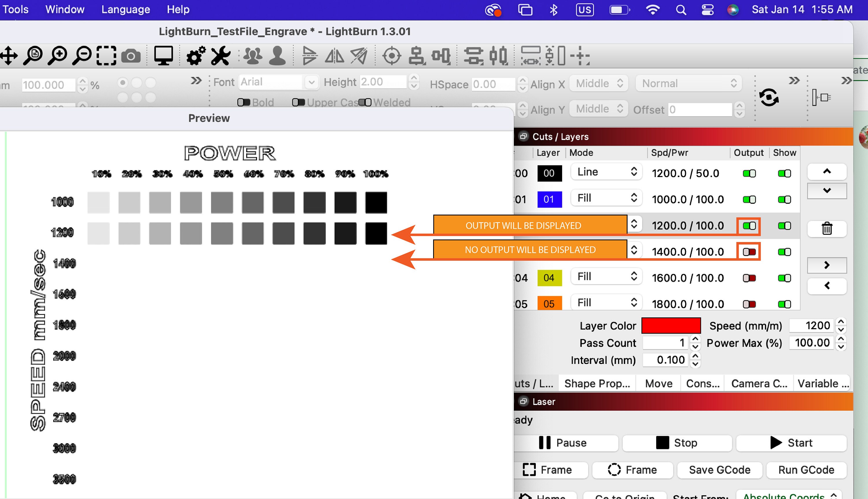Click Save GCode

(719, 469)
